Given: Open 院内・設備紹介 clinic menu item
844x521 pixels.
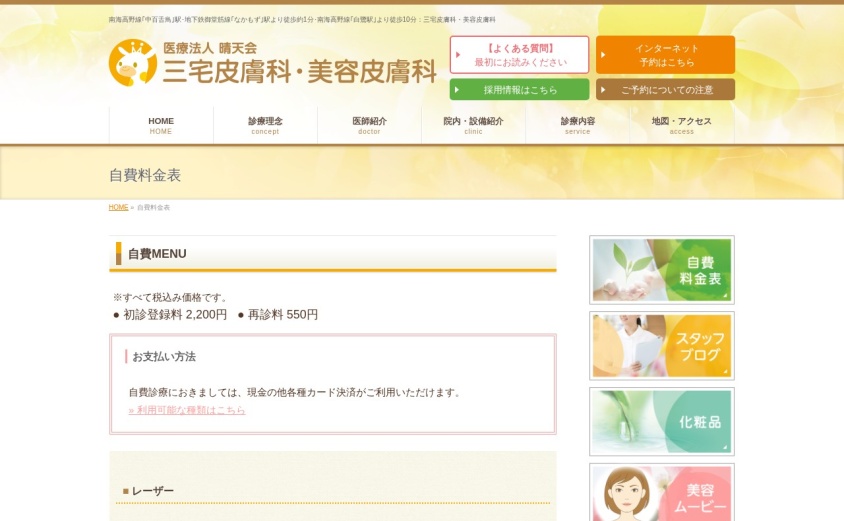Looking at the screenshot, I should (474, 125).
